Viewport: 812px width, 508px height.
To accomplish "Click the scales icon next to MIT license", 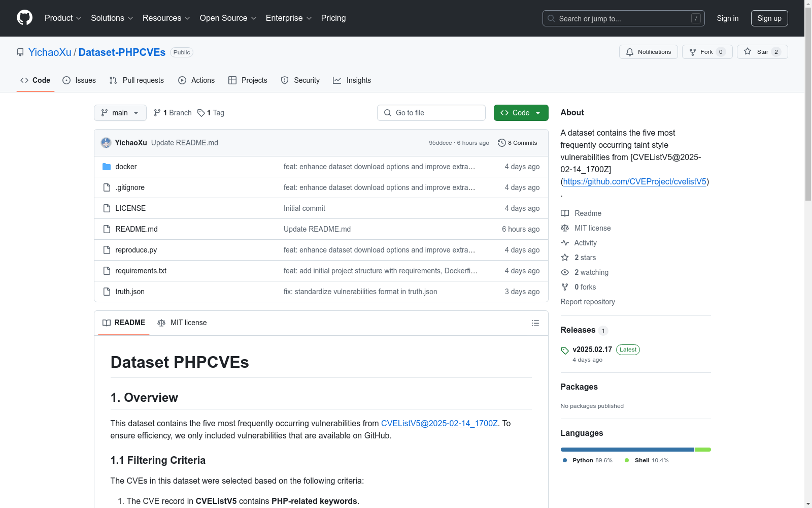I will tap(565, 228).
